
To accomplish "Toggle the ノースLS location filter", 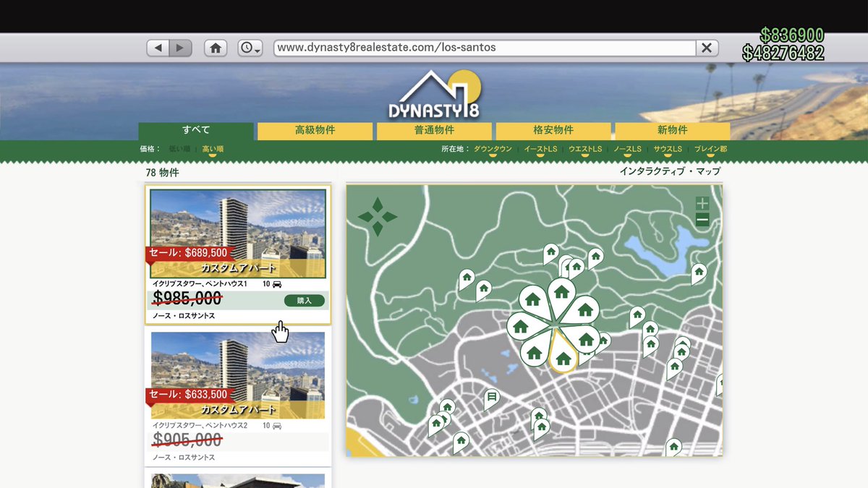I will click(x=627, y=150).
